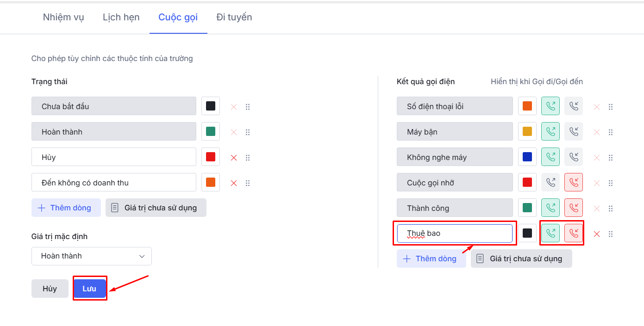Viewport: 644px width, 326px height.
Task: Open the "Lịch hẹn" tab
Action: tap(121, 17)
